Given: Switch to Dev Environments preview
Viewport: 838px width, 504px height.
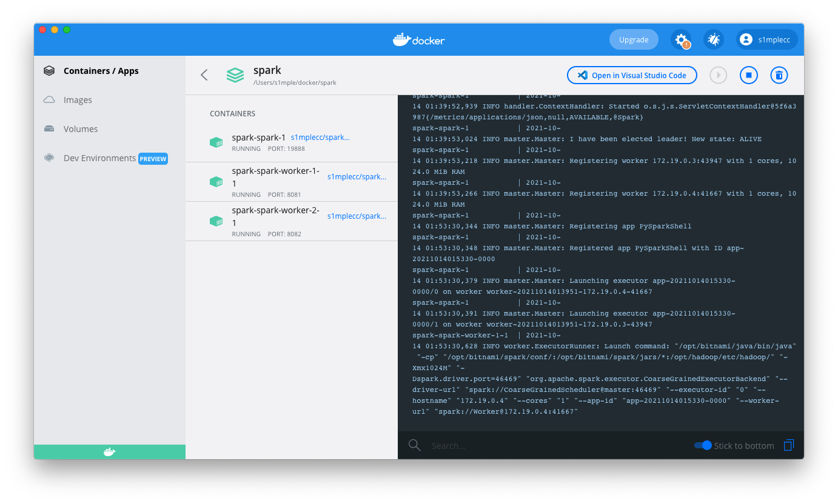Looking at the screenshot, I should [99, 158].
